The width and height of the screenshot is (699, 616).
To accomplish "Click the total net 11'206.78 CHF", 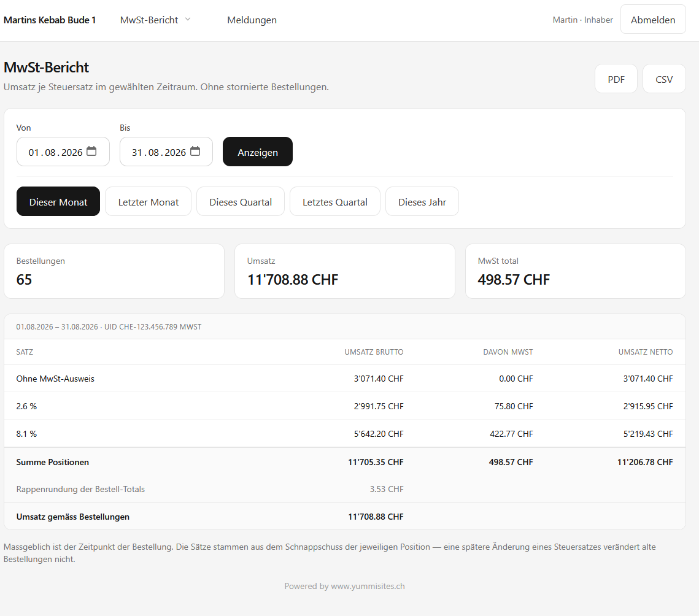I will point(645,462).
